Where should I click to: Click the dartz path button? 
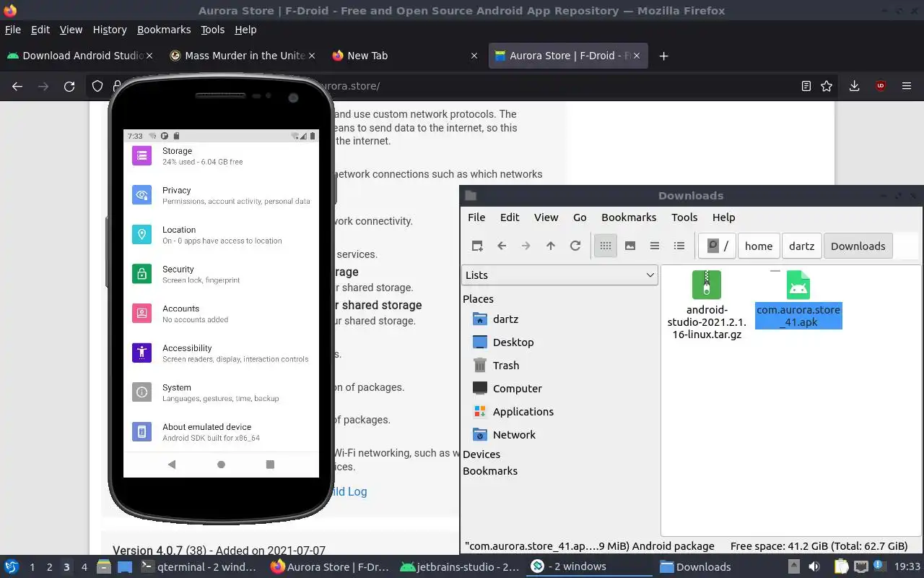coord(801,246)
